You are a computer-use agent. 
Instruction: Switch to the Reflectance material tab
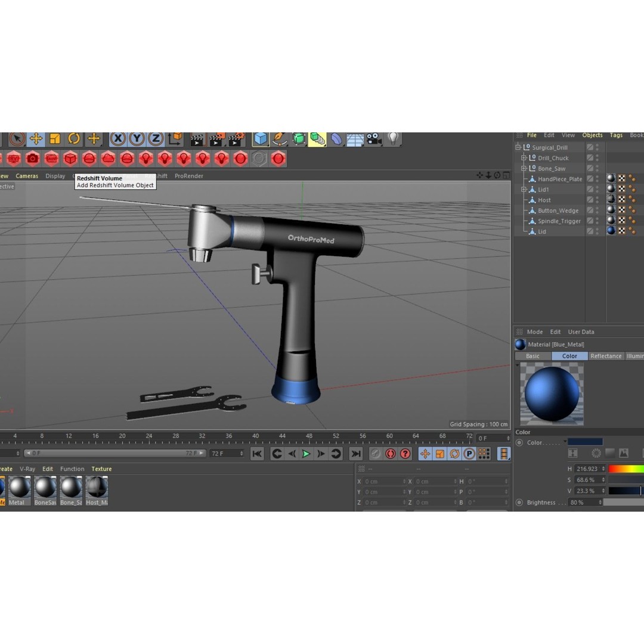(x=606, y=356)
